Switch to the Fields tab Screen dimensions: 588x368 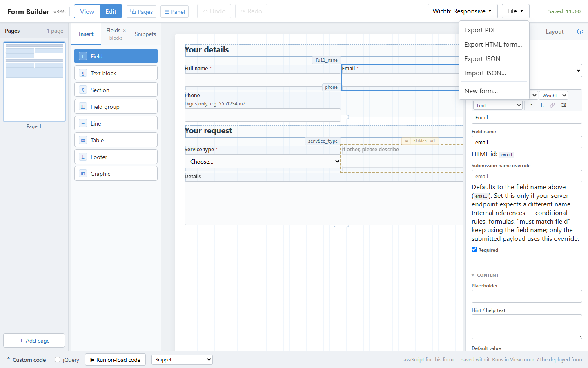(116, 34)
